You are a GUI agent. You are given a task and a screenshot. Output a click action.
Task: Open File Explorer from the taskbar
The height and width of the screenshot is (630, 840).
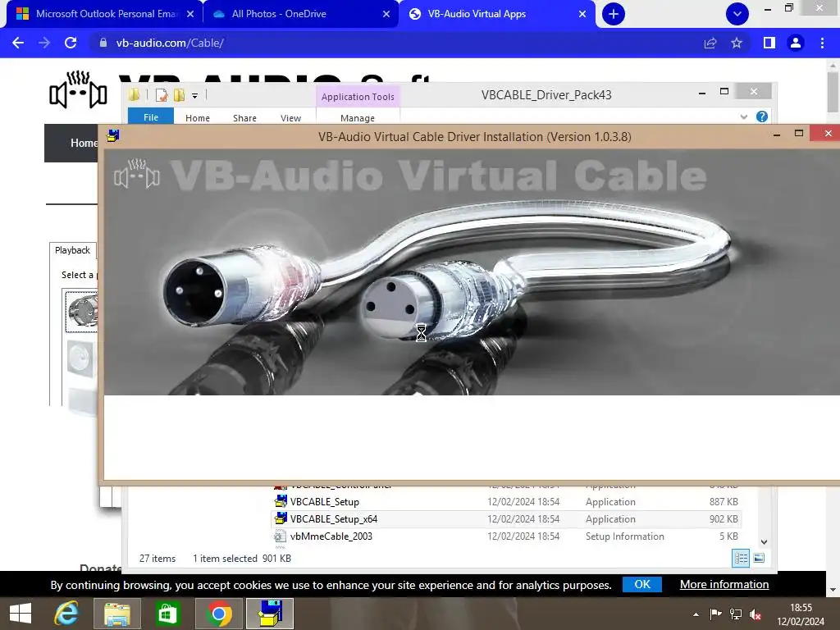point(117,614)
